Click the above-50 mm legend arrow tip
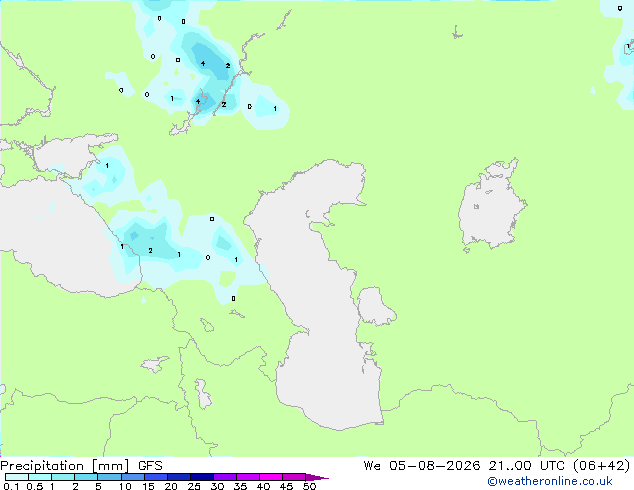Image resolution: width=634 pixels, height=490 pixels. [317, 477]
